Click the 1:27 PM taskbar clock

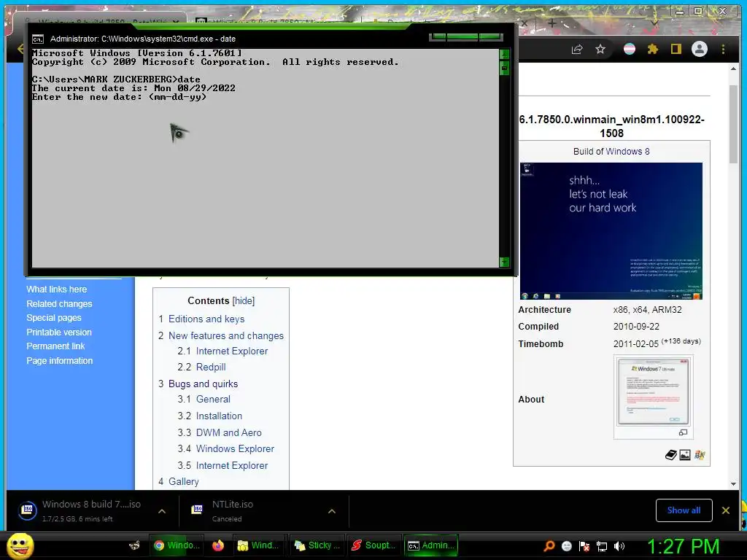point(683,546)
